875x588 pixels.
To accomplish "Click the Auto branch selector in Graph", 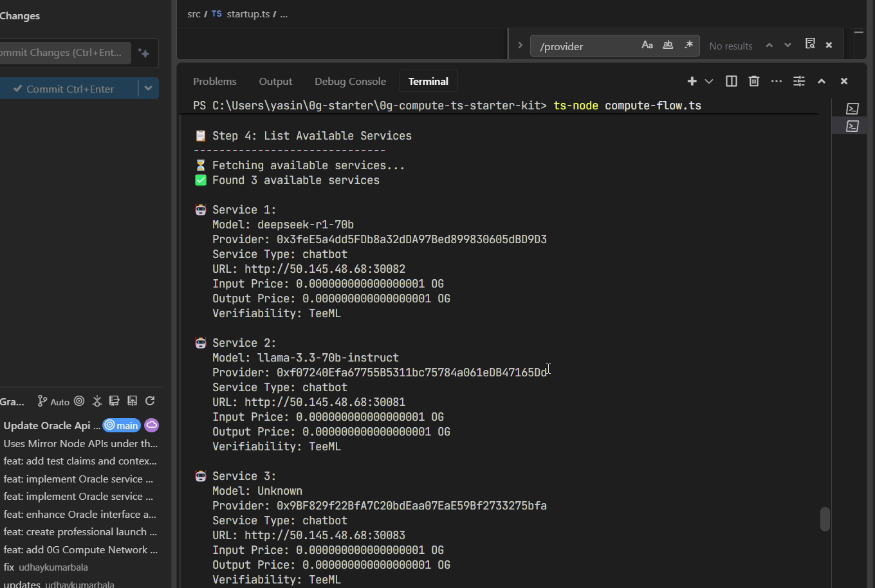I will point(53,401).
